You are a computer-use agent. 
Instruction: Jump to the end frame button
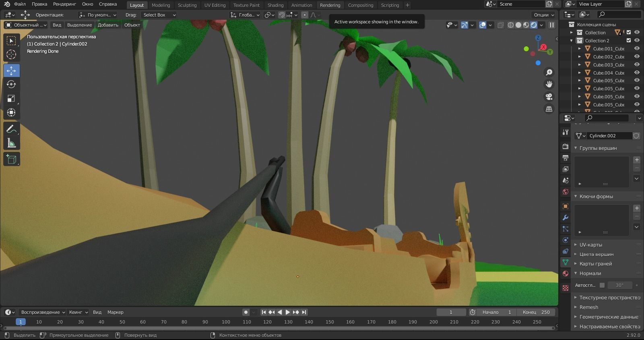pos(304,312)
